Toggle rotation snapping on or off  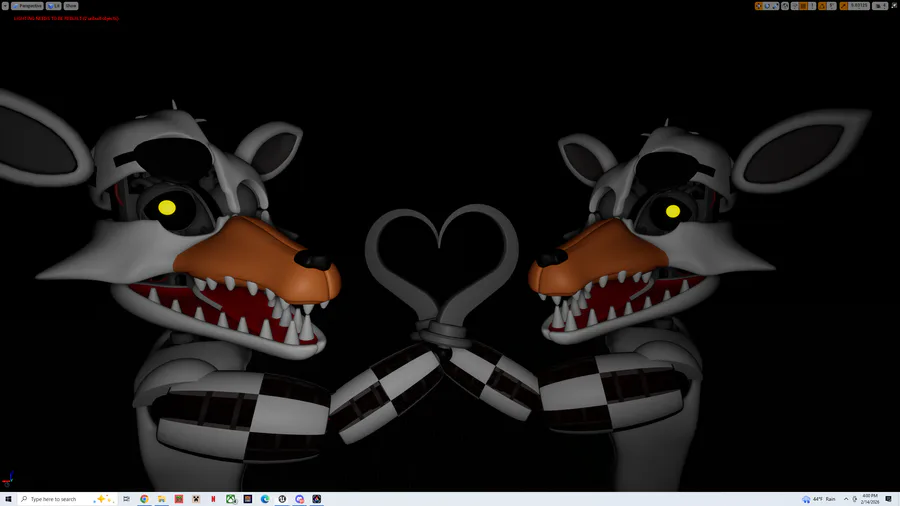(822, 6)
